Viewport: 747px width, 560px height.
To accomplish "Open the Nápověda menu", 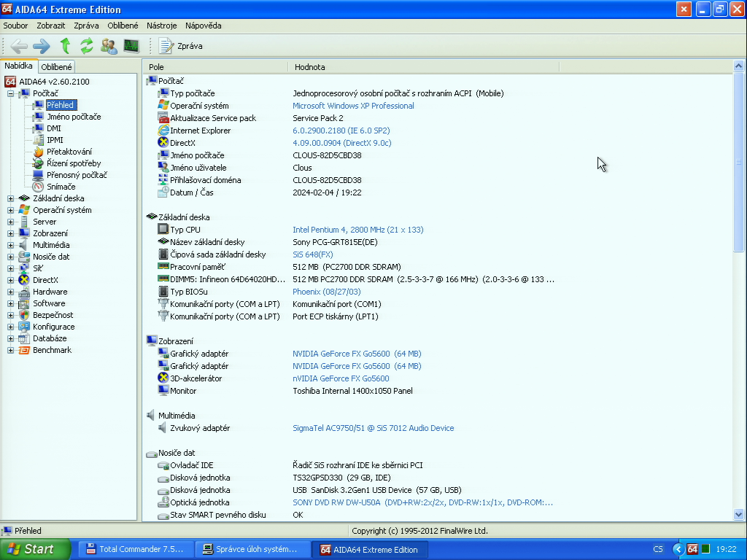I will click(x=203, y=26).
